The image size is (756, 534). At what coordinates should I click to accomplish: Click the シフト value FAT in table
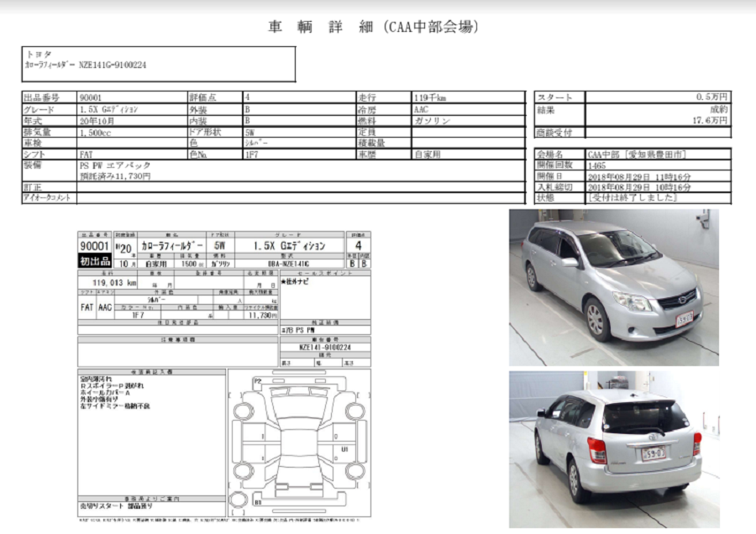coord(86,154)
